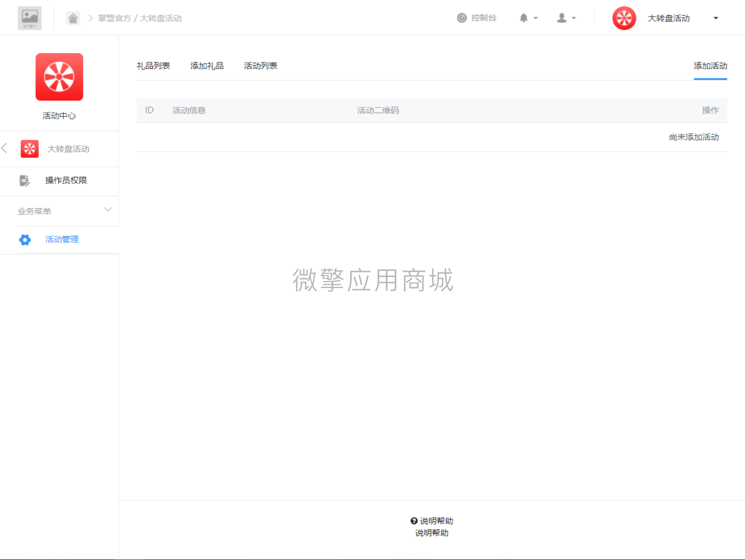745x560 pixels.
Task: Click the question mark help icon
Action: 414,521
